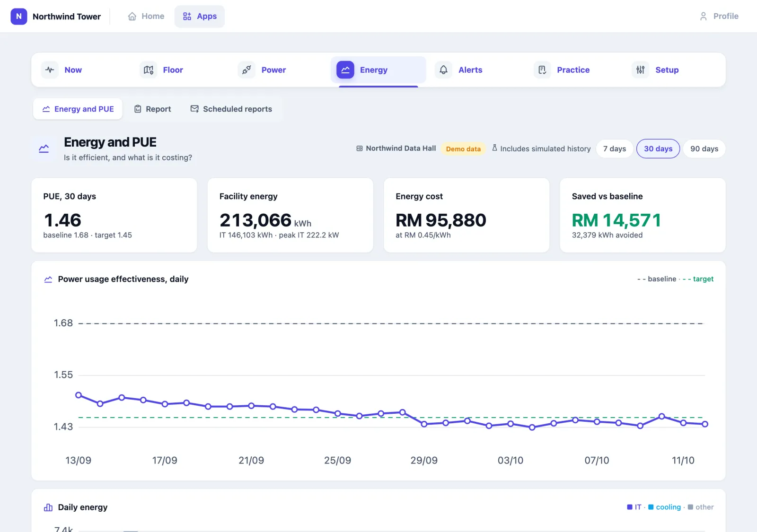The height and width of the screenshot is (532, 757).
Task: Click the cooling legend color swatch
Action: (x=651, y=507)
